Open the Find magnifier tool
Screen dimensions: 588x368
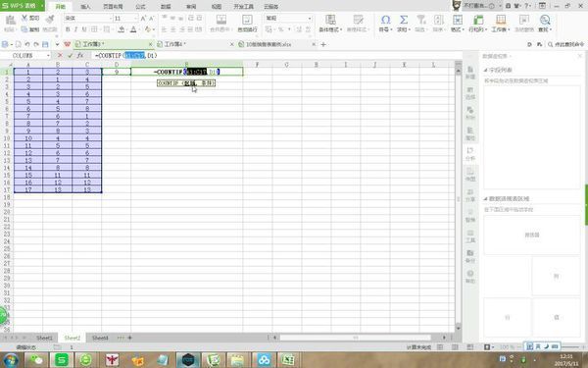click(x=545, y=20)
